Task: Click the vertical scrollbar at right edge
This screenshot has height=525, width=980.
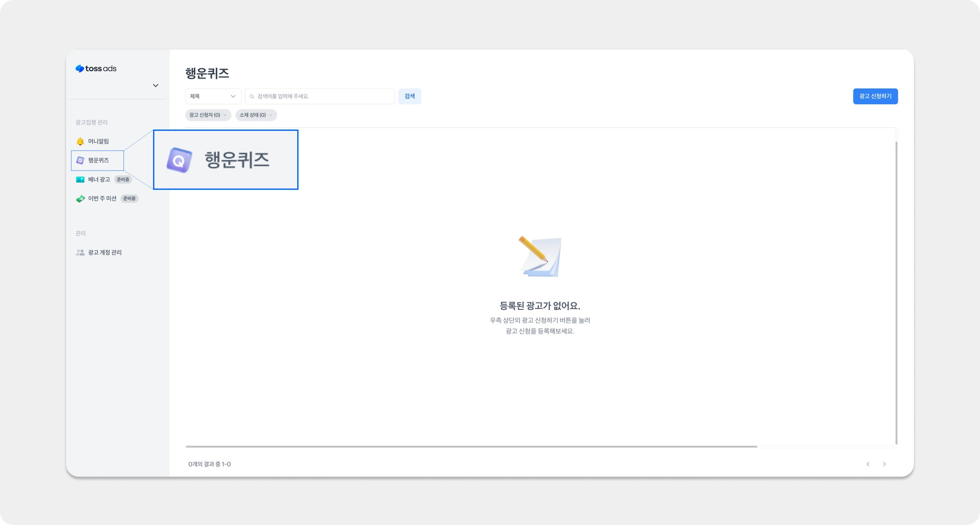Action: (x=896, y=292)
